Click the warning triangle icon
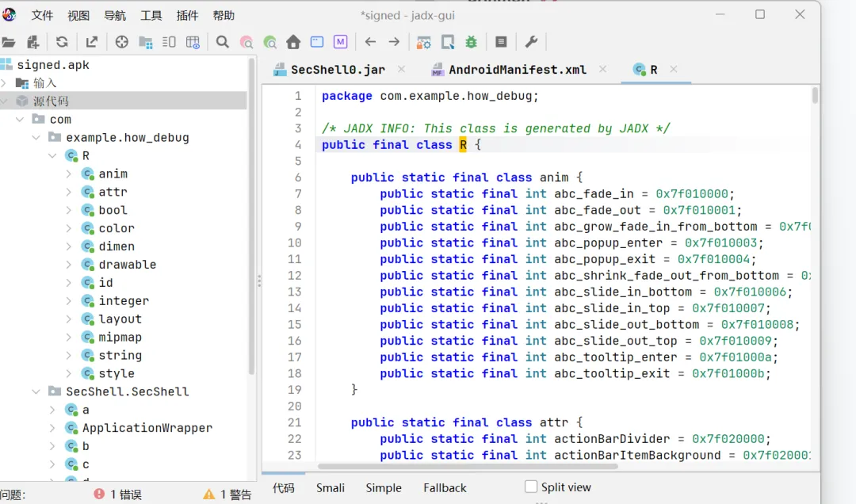The width and height of the screenshot is (856, 504). [209, 494]
